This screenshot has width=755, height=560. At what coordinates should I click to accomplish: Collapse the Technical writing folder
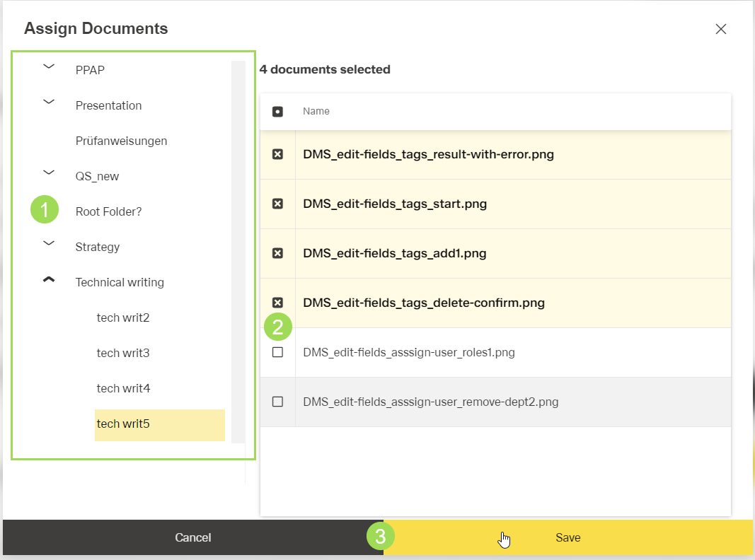click(49, 280)
